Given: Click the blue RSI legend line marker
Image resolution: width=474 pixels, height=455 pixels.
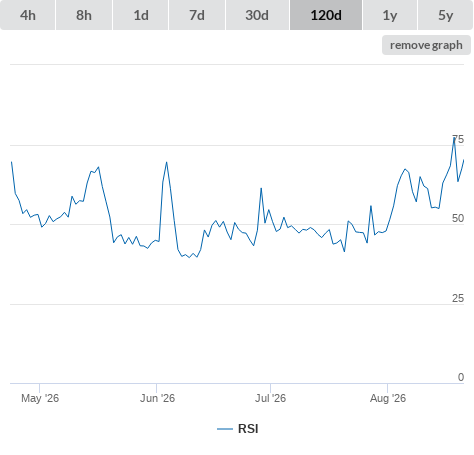Looking at the screenshot, I should [x=225, y=429].
